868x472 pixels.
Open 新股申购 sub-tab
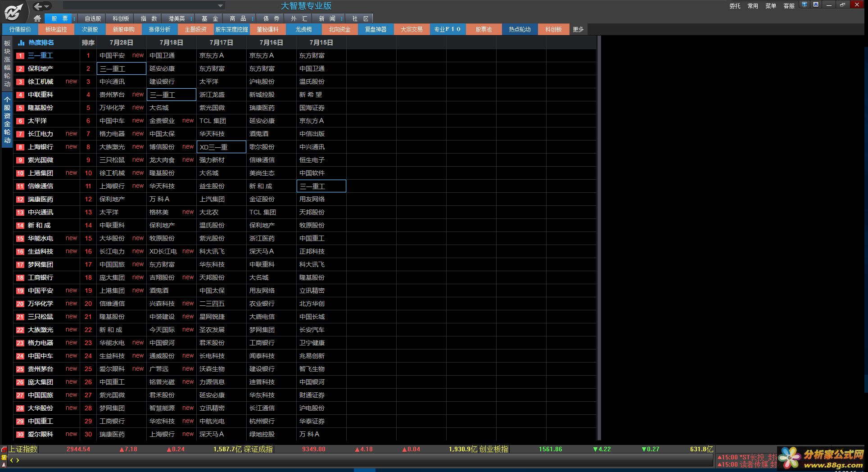(123, 29)
